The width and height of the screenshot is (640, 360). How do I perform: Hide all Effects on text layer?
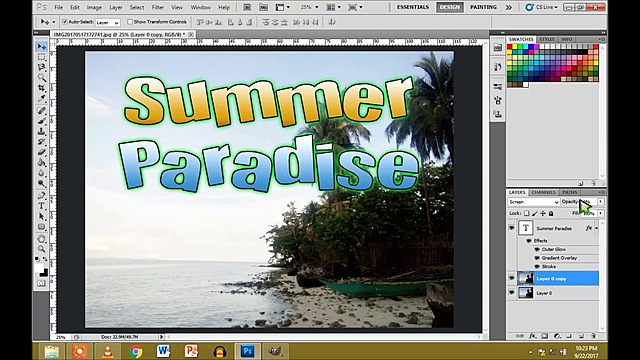[x=529, y=241]
